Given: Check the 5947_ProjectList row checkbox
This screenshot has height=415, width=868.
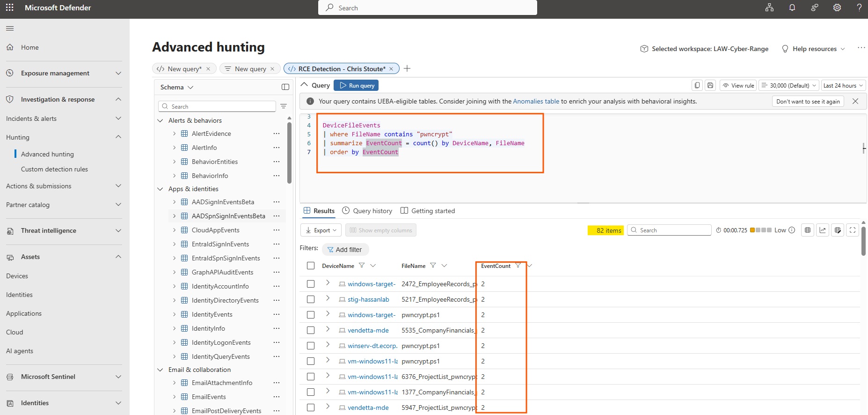Looking at the screenshot, I should (x=311, y=408).
